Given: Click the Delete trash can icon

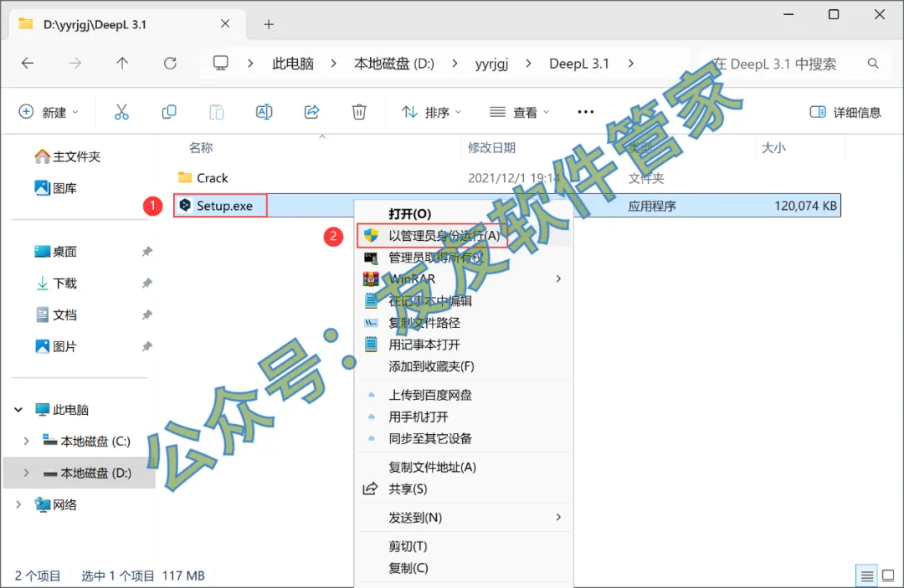Looking at the screenshot, I should (358, 112).
